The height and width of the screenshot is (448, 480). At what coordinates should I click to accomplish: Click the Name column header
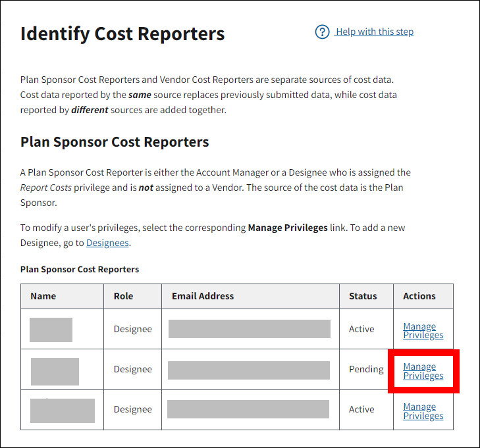click(x=43, y=296)
